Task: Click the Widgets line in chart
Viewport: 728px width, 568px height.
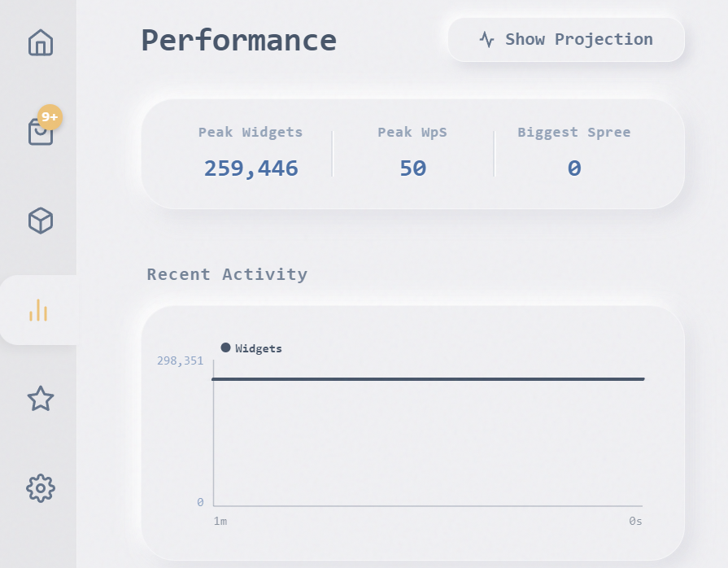Action: (428, 379)
